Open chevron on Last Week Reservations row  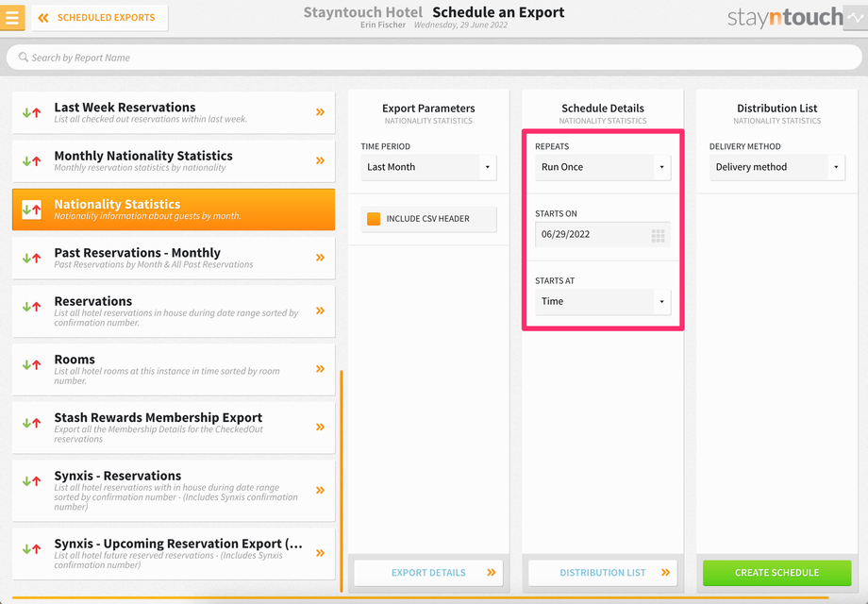point(320,112)
